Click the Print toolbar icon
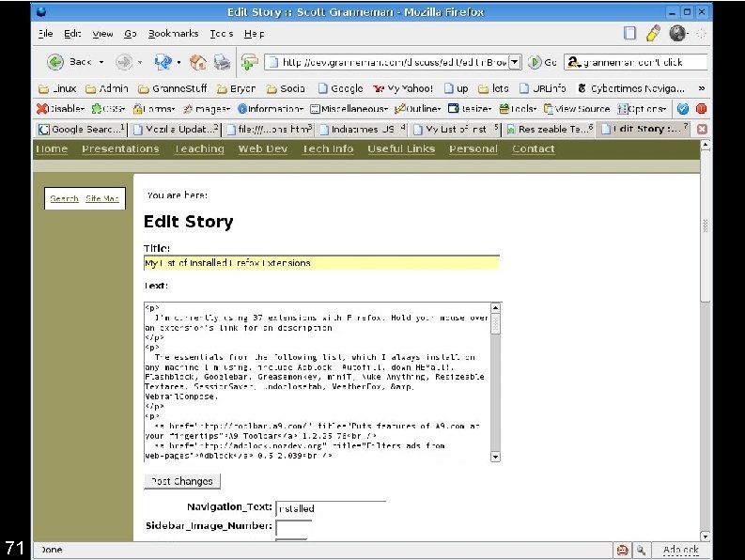This screenshot has width=745, height=560. pos(222,62)
